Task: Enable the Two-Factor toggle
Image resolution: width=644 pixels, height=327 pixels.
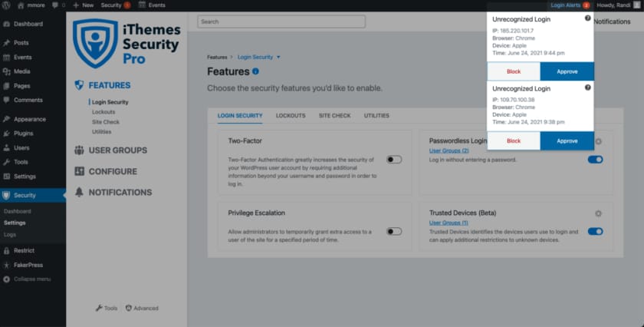Action: [x=394, y=160]
